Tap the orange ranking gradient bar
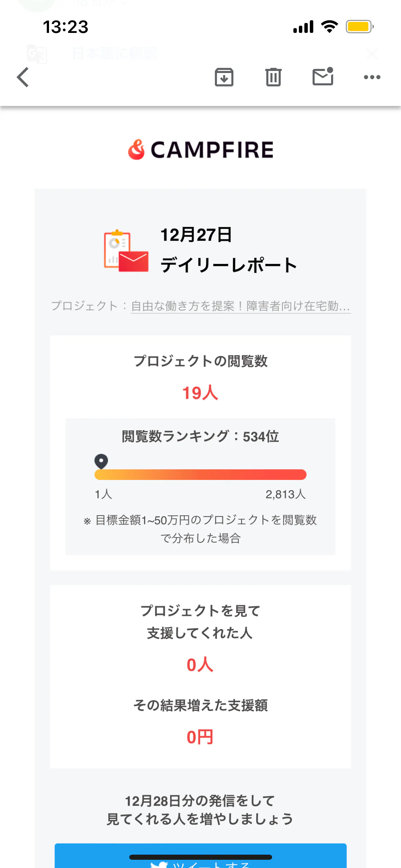Screen dimensions: 401x868 click(x=200, y=475)
